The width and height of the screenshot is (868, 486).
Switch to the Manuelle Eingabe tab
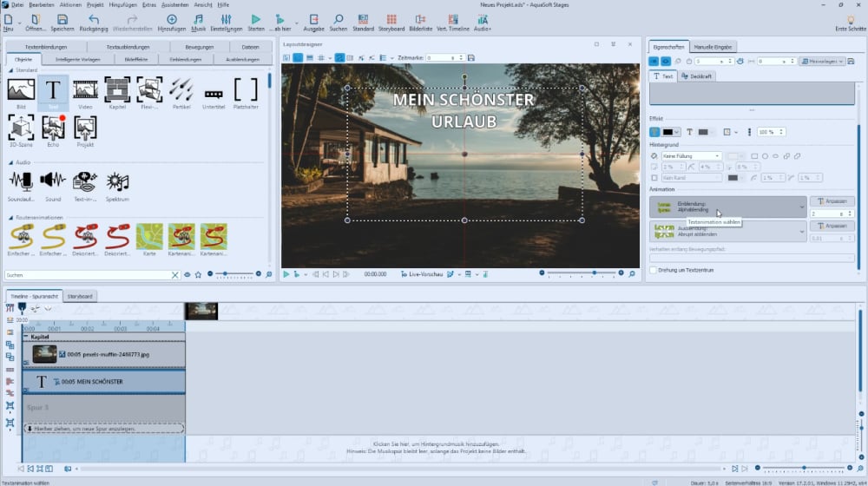[x=715, y=45]
